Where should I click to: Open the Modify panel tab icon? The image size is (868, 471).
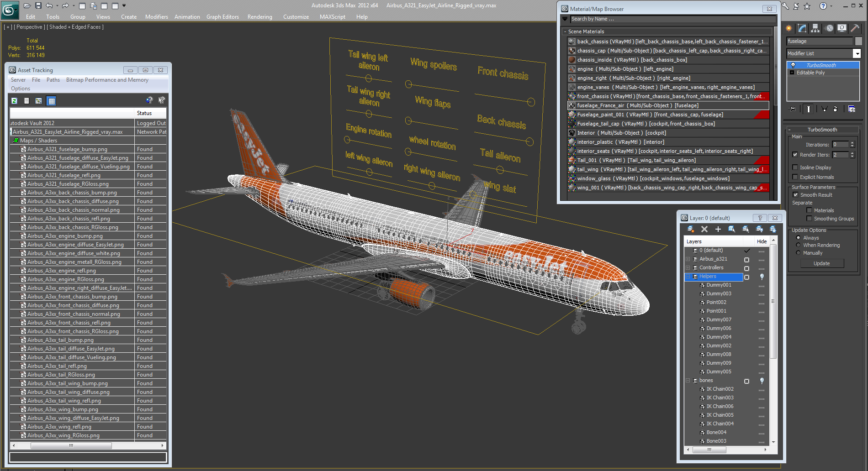802,28
